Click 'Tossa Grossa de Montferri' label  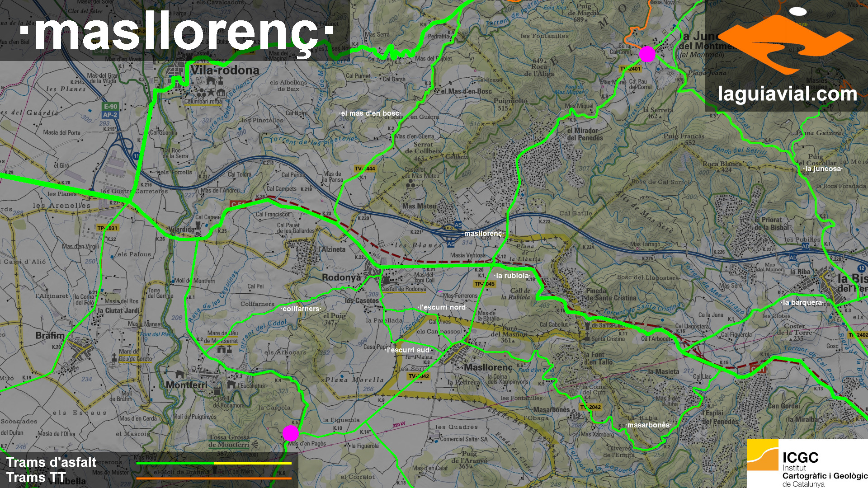(x=229, y=441)
